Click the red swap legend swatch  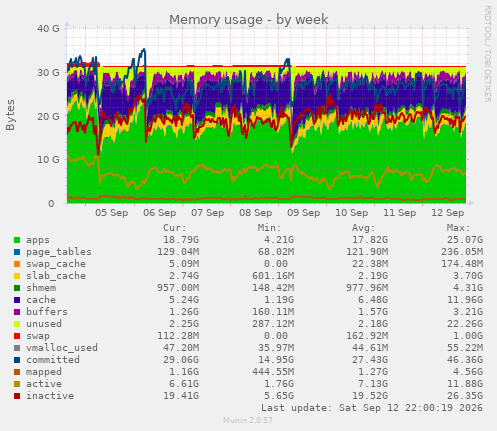[x=17, y=336]
